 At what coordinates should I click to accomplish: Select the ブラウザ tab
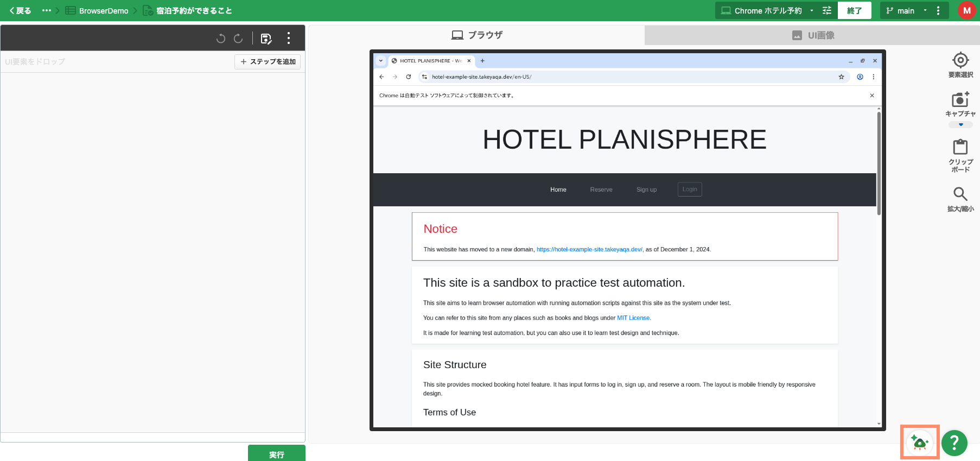pyautogui.click(x=476, y=35)
